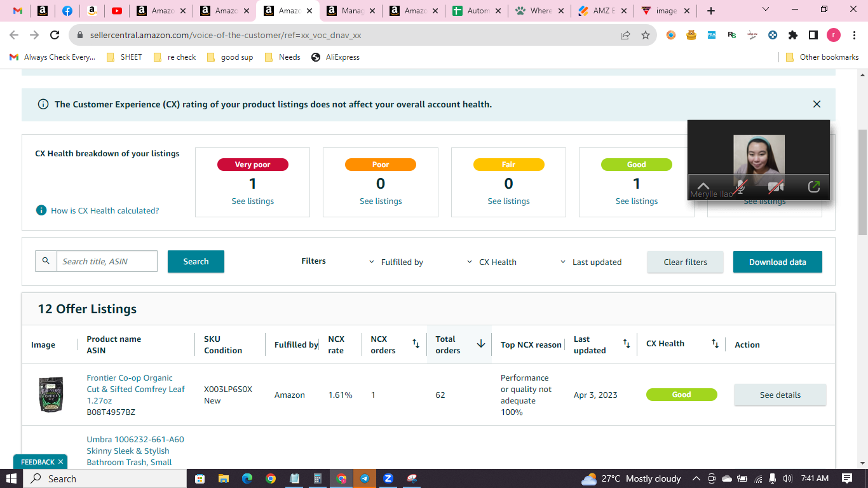The width and height of the screenshot is (868, 488).
Task: Switch to the pinned YouTube tab
Action: (x=117, y=11)
